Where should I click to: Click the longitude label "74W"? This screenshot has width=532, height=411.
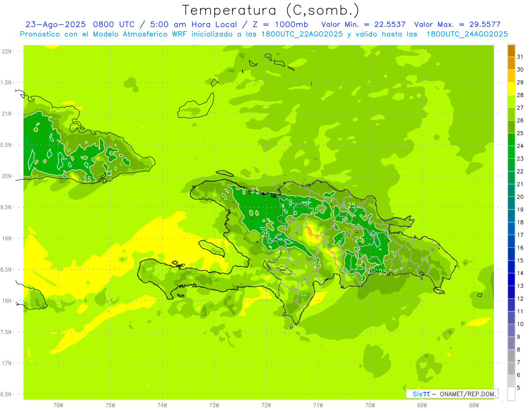coord(162,405)
